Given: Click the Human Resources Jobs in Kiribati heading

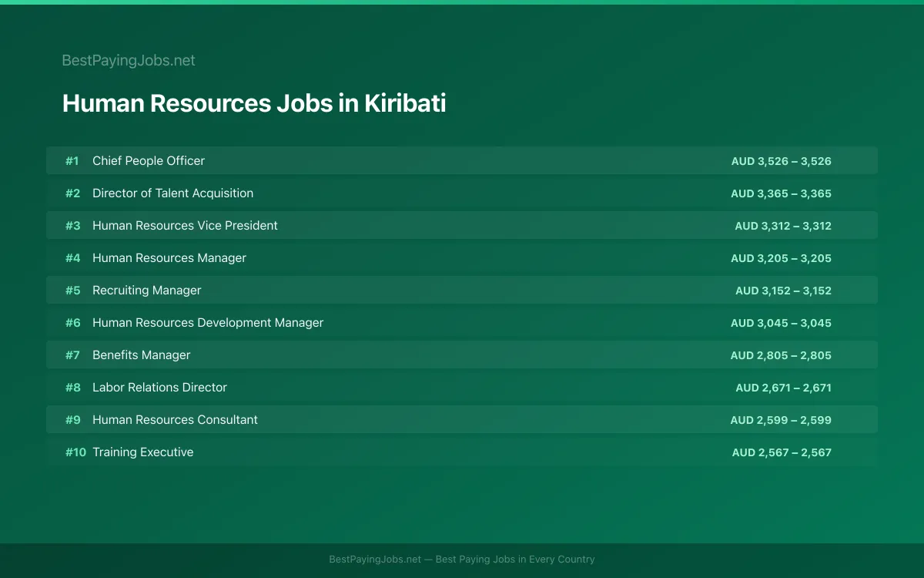Looking at the screenshot, I should coord(254,103).
